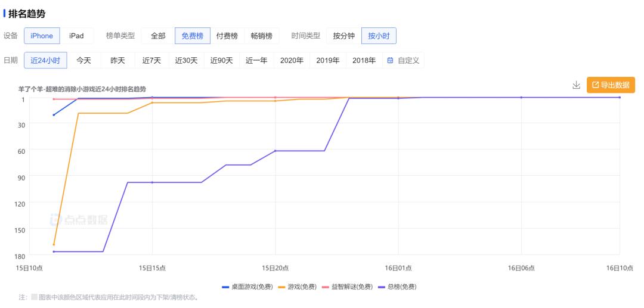Select iPhone as the device

point(42,36)
